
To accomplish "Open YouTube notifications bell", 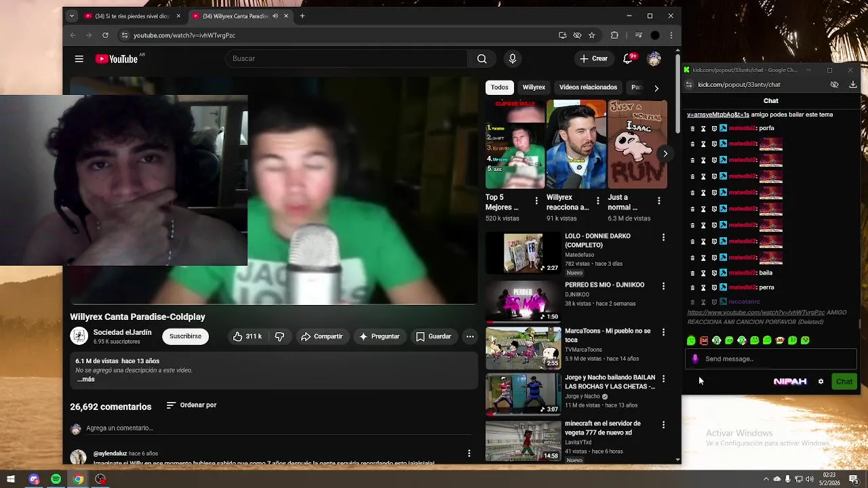I will tap(628, 58).
